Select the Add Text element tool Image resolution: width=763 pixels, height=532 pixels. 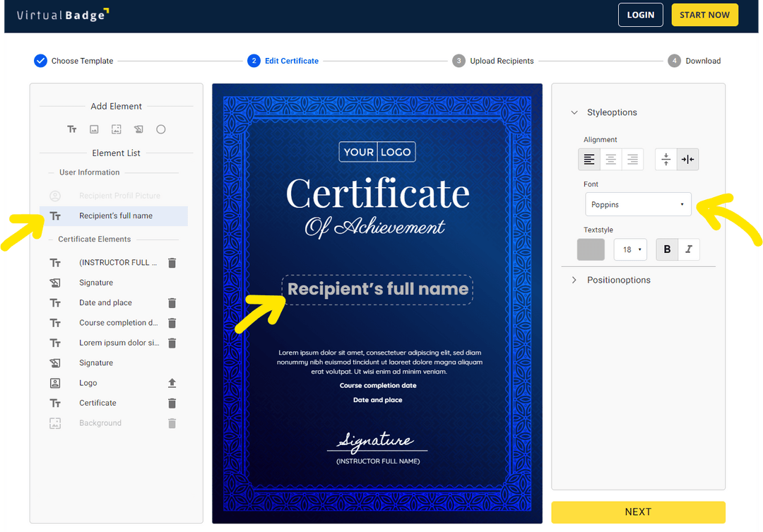pyautogui.click(x=71, y=129)
